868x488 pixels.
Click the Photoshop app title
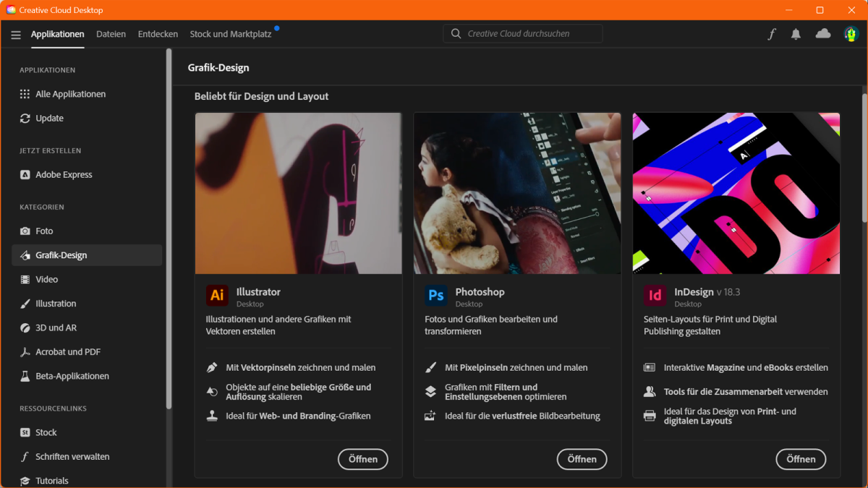(x=480, y=292)
